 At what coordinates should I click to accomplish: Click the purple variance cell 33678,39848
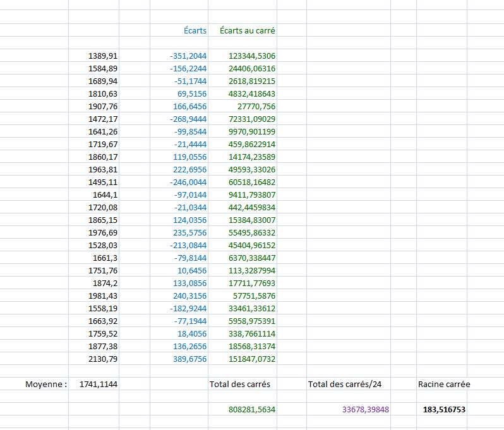(366, 409)
